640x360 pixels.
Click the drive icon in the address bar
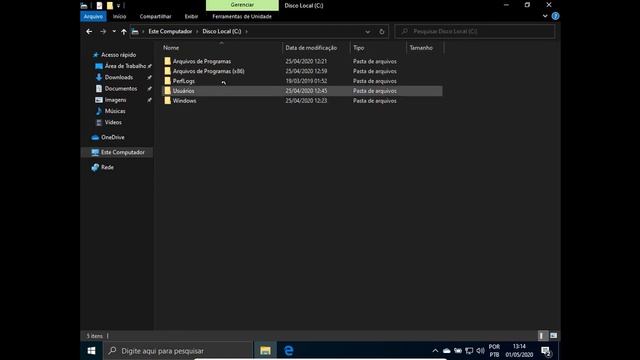pyautogui.click(x=135, y=31)
